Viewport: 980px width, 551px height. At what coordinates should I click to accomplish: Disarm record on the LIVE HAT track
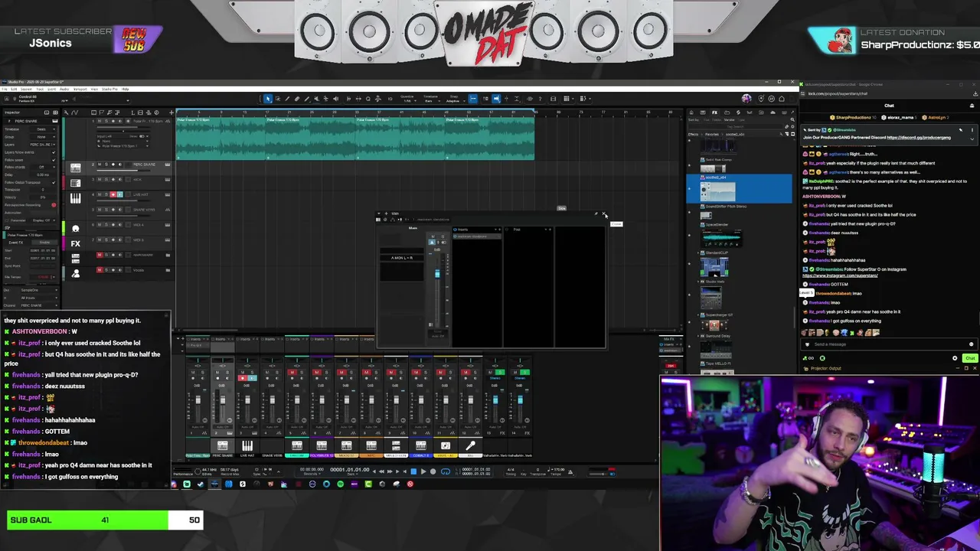113,194
